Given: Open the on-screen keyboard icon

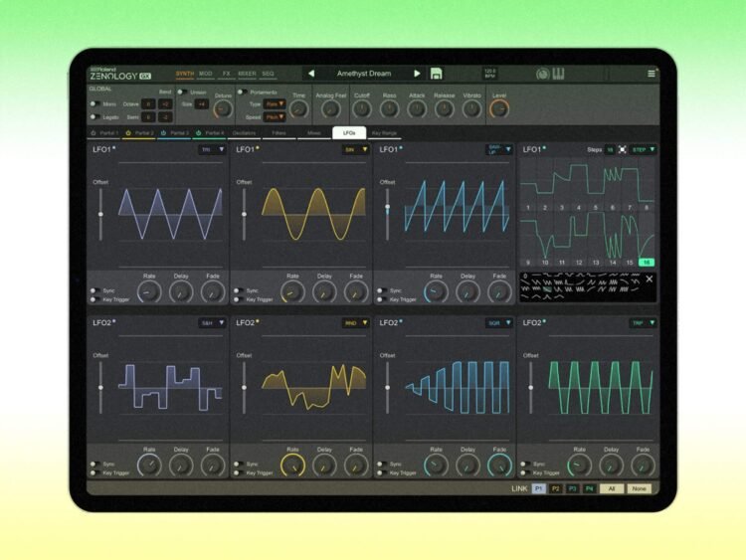Looking at the screenshot, I should 559,74.
